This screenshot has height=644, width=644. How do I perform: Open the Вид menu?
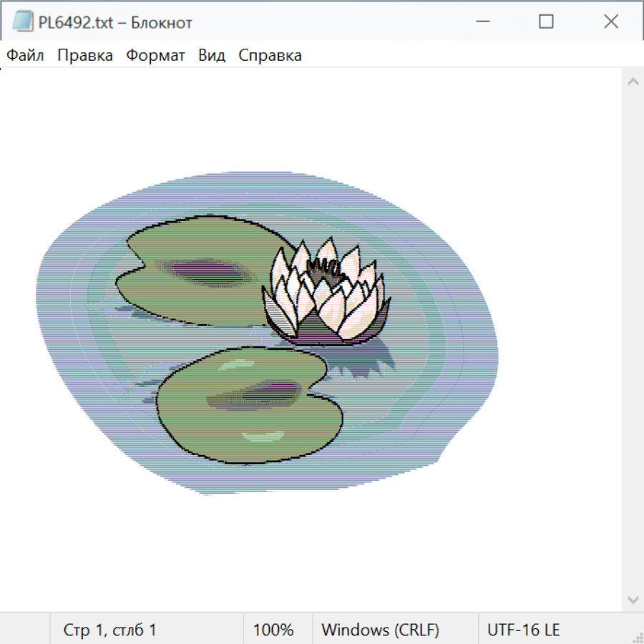pyautogui.click(x=211, y=55)
